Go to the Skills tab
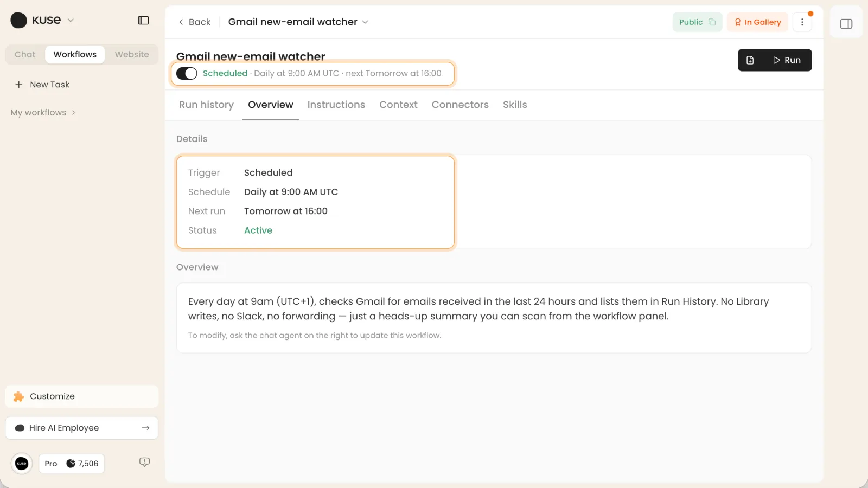Image resolution: width=868 pixels, height=488 pixels. [515, 105]
